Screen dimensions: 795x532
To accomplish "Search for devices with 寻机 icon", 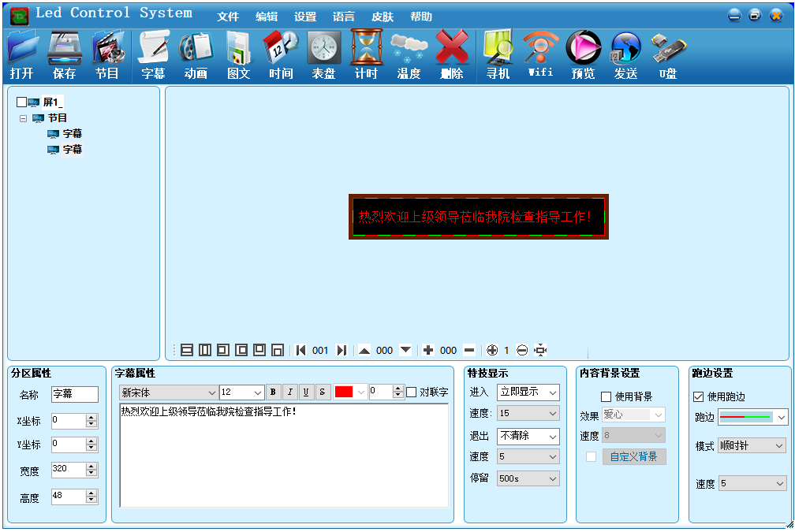I will (x=498, y=54).
